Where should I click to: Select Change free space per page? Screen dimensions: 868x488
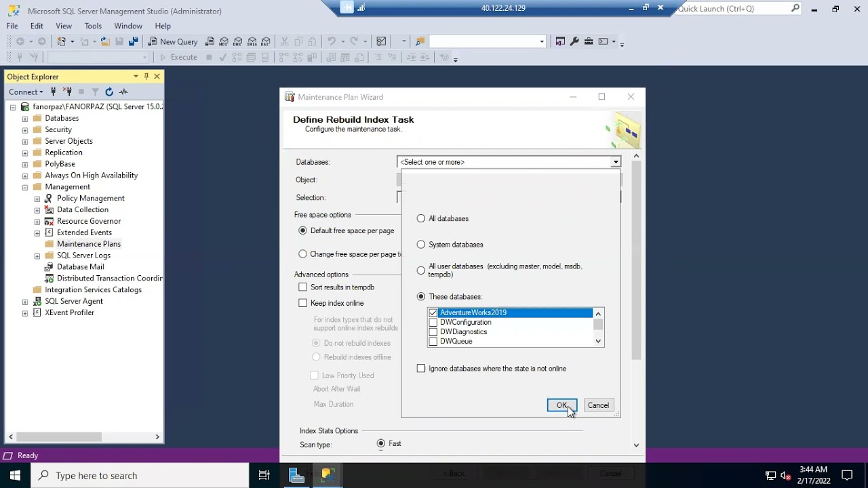click(303, 254)
